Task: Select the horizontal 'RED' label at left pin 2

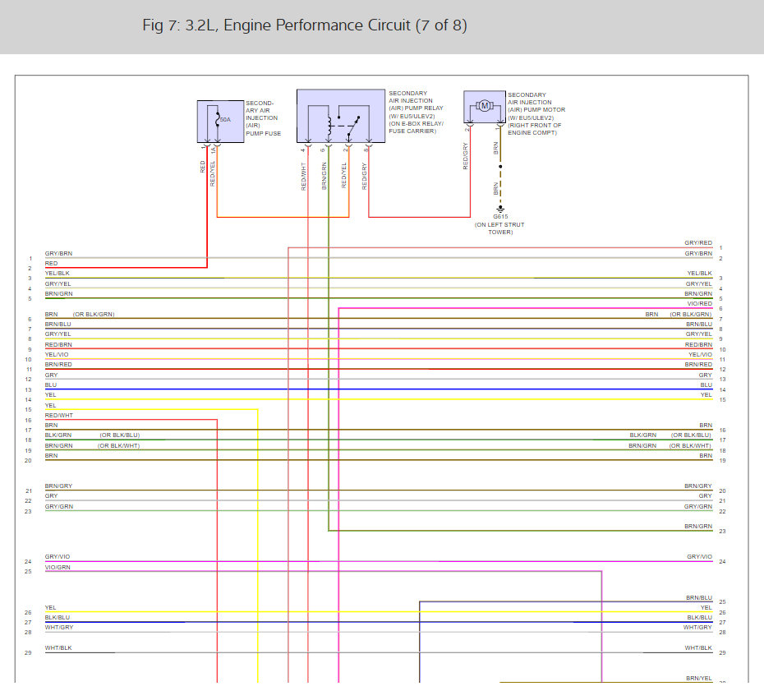Action: pos(51,263)
